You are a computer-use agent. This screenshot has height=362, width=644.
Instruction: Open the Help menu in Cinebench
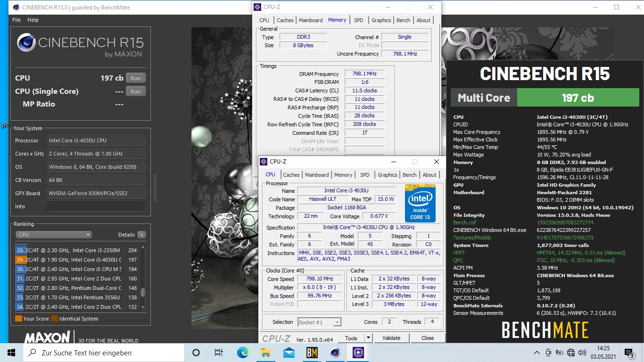click(x=33, y=20)
